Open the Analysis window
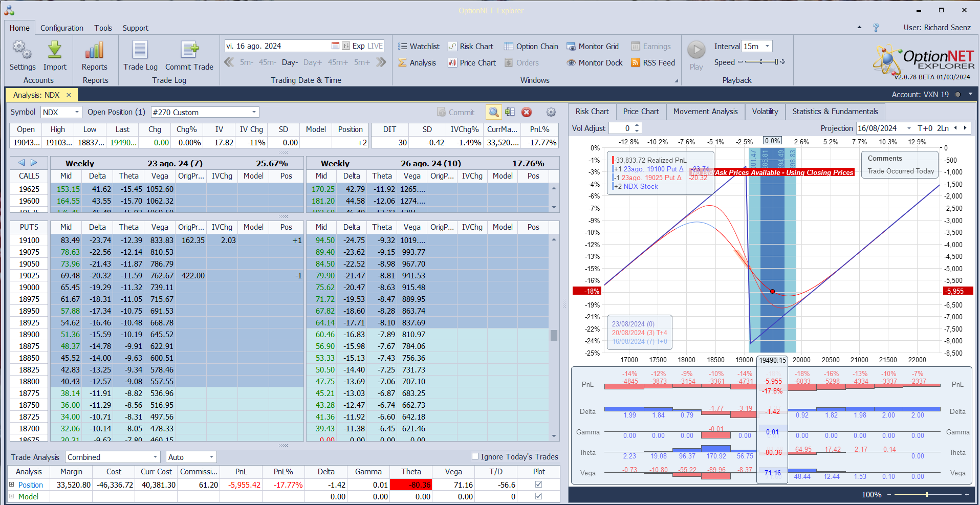 tap(417, 63)
